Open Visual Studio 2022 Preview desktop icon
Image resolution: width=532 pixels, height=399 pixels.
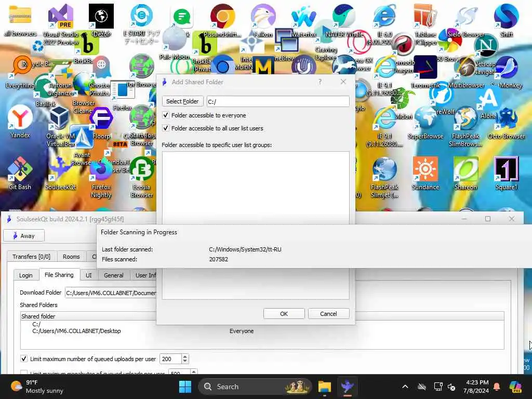pos(61,24)
